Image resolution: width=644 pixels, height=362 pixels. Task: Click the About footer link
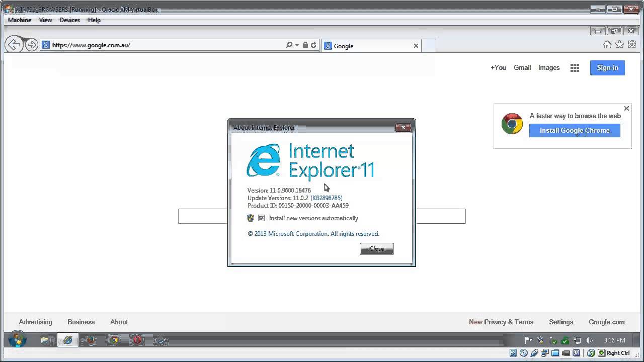[x=119, y=322]
